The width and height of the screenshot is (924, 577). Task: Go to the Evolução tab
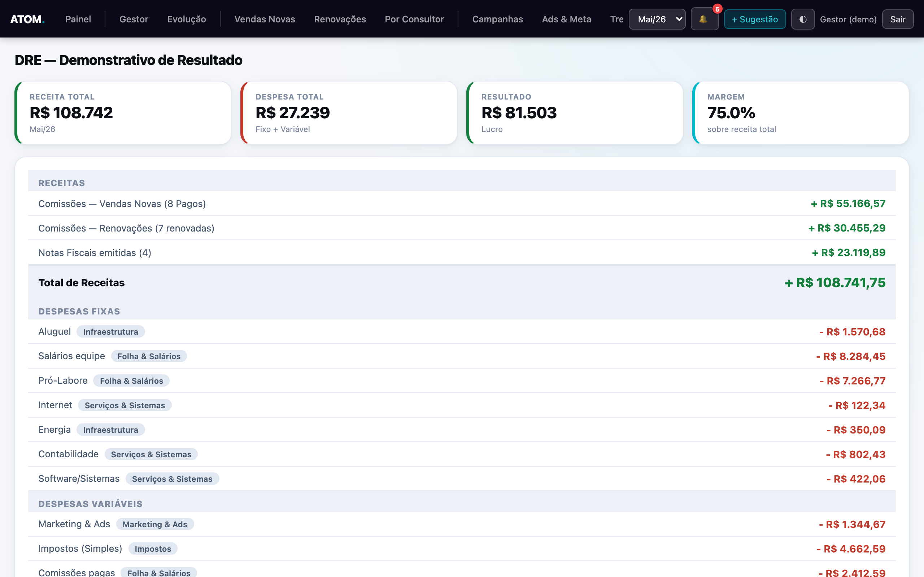click(186, 19)
